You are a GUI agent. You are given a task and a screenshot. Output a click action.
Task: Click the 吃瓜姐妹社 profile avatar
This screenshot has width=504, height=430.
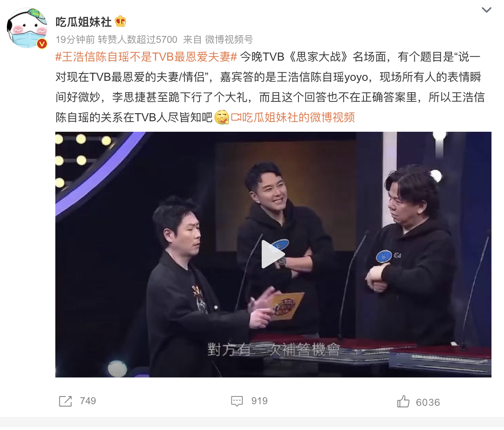[27, 28]
